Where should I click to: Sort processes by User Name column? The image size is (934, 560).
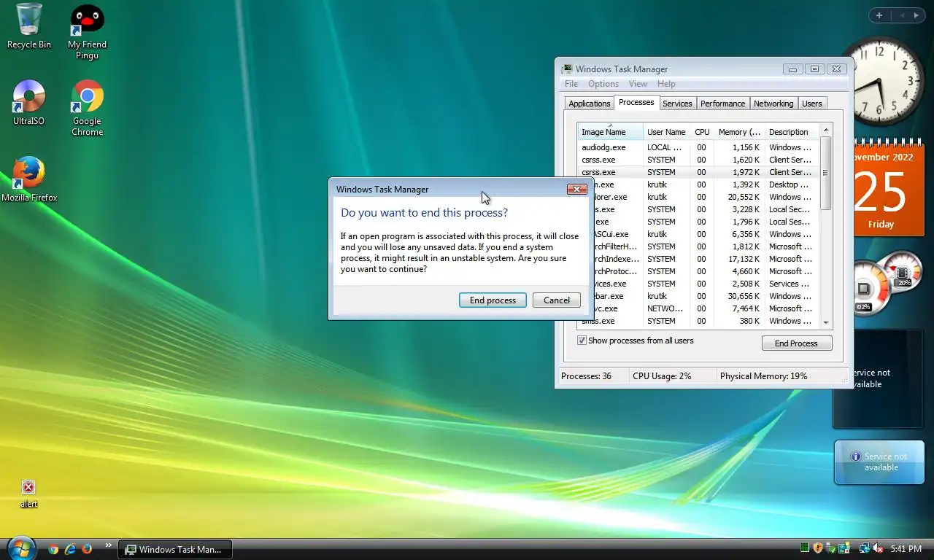(x=666, y=132)
